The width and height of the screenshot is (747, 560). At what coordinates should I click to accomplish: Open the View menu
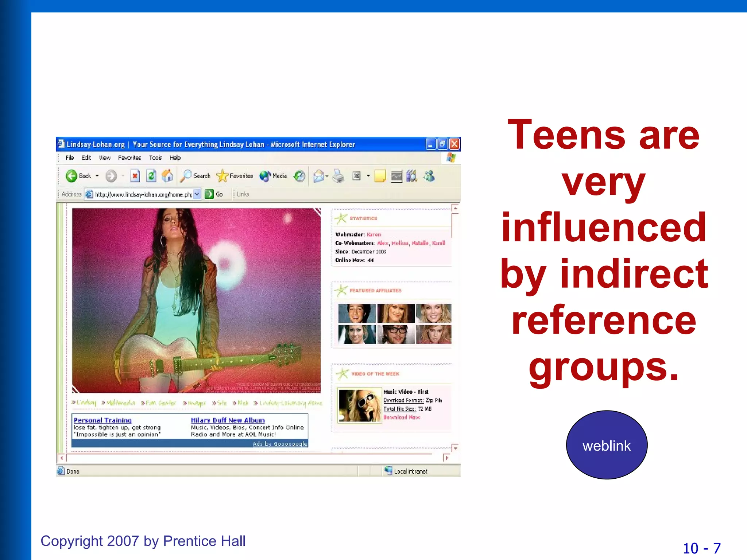(105, 157)
